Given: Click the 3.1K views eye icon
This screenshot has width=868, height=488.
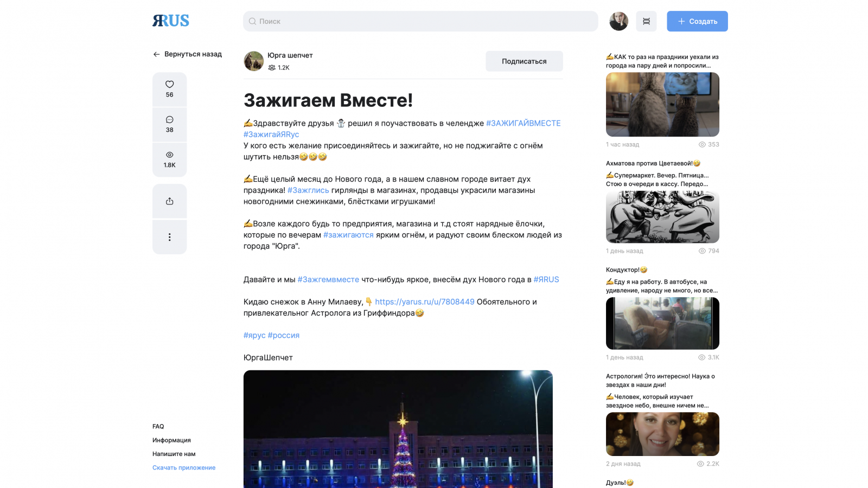Looking at the screenshot, I should click(x=701, y=357).
